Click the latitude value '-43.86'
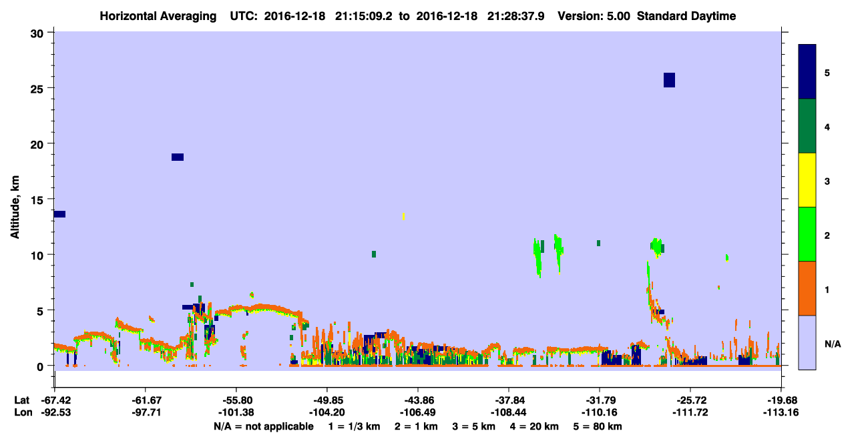The image size is (868, 445). pyautogui.click(x=418, y=400)
